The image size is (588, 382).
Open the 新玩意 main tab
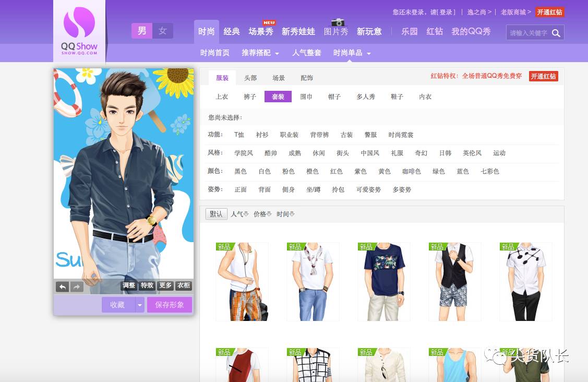[369, 31]
